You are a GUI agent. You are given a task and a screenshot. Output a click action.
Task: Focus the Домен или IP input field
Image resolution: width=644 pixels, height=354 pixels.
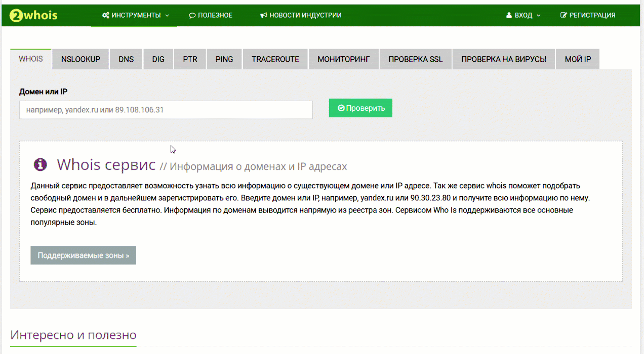pos(166,110)
